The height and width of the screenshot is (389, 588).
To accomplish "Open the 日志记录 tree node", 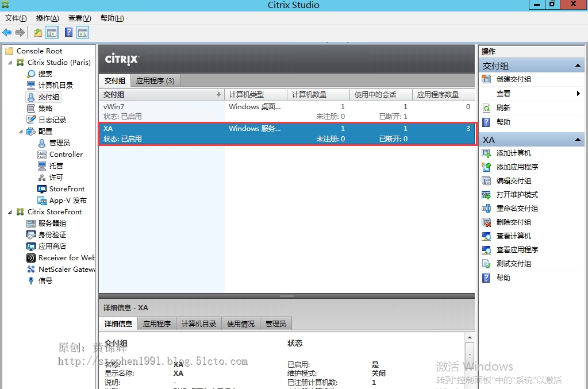I will click(52, 120).
